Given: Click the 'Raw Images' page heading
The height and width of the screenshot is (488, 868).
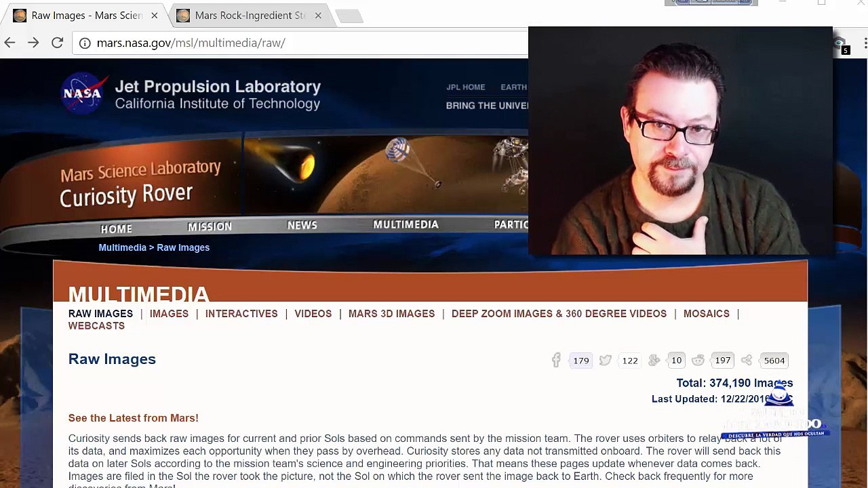Looking at the screenshot, I should tap(112, 359).
